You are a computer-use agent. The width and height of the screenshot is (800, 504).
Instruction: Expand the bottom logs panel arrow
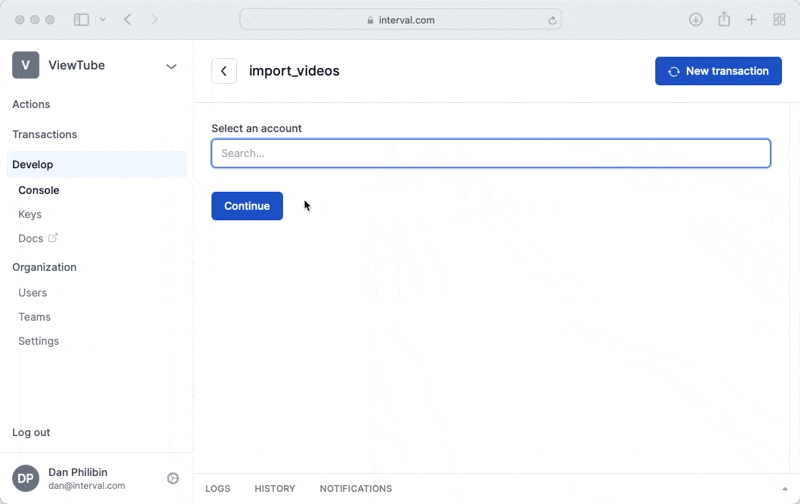[785, 489]
